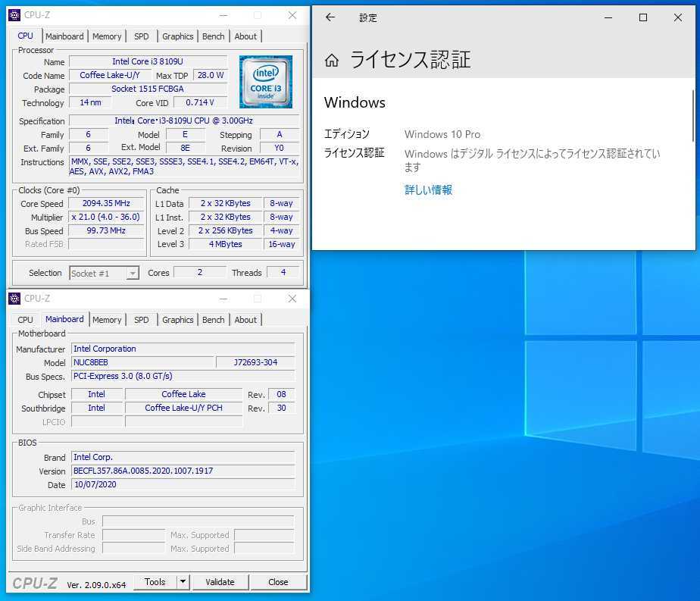Switch to CPU tab in the Motherboard window
700x601 pixels.
pos(26,320)
